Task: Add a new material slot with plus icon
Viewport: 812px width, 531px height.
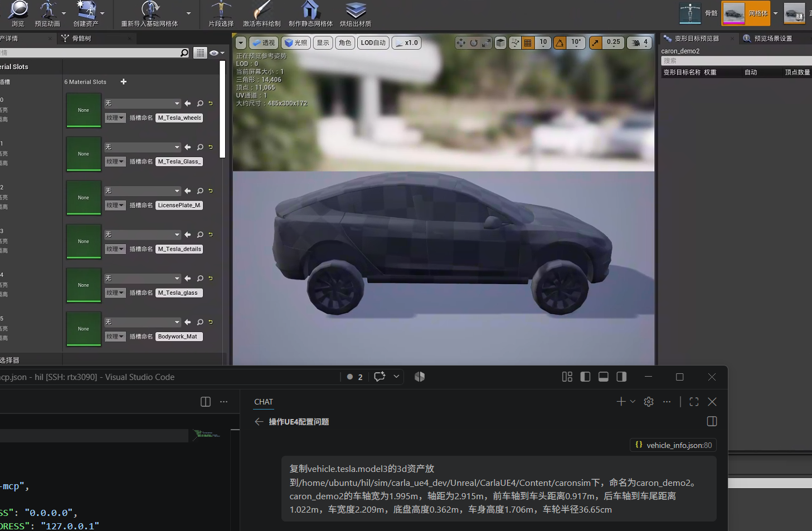Action: coord(124,82)
